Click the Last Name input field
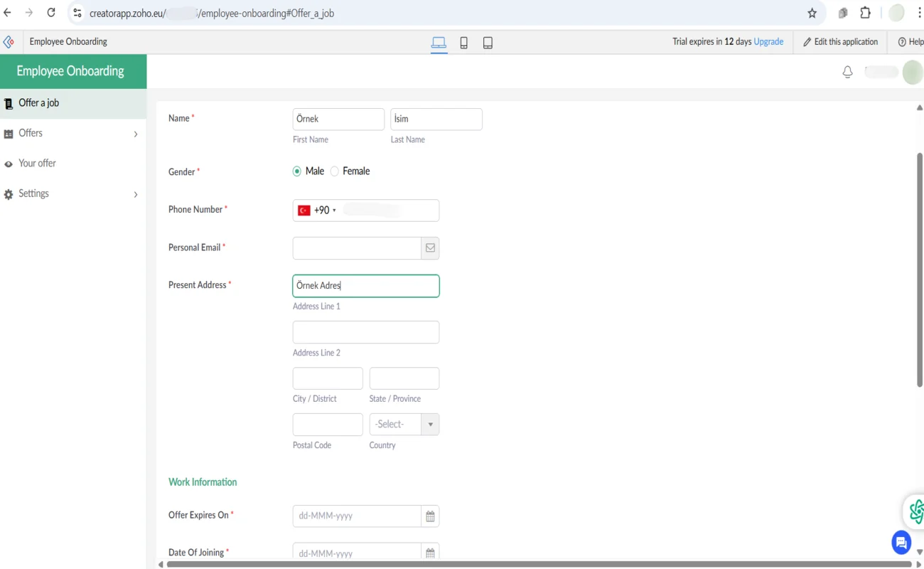This screenshot has height=569, width=924. pyautogui.click(x=436, y=119)
